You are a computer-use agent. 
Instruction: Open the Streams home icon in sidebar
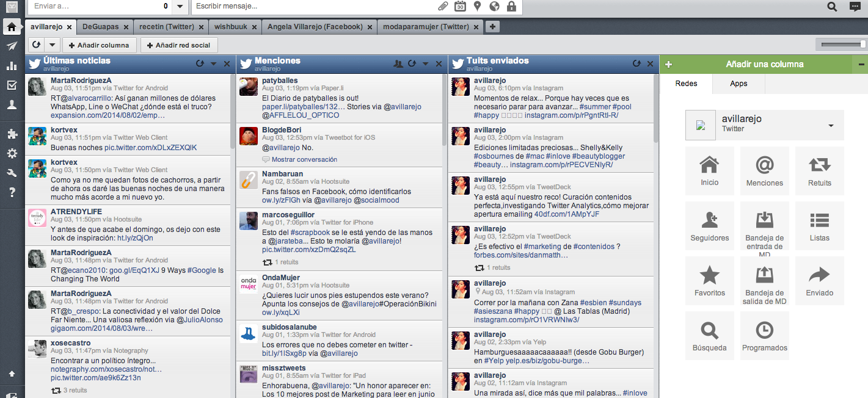[x=12, y=27]
